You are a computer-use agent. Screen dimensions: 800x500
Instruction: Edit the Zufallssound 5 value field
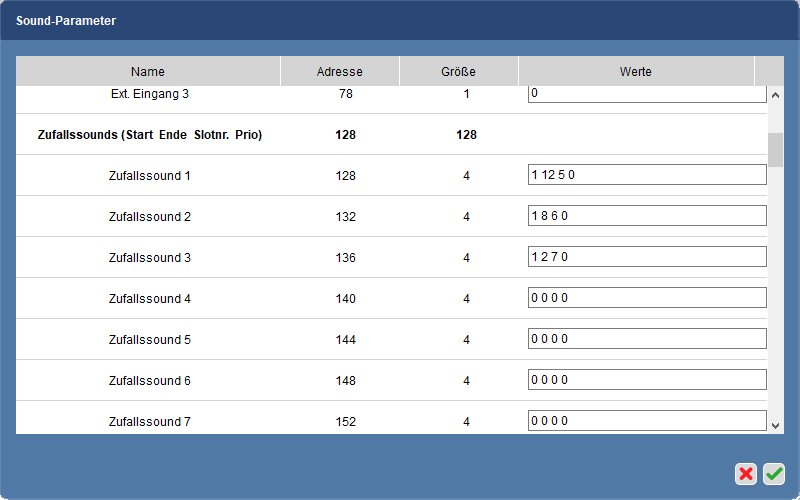pos(647,338)
